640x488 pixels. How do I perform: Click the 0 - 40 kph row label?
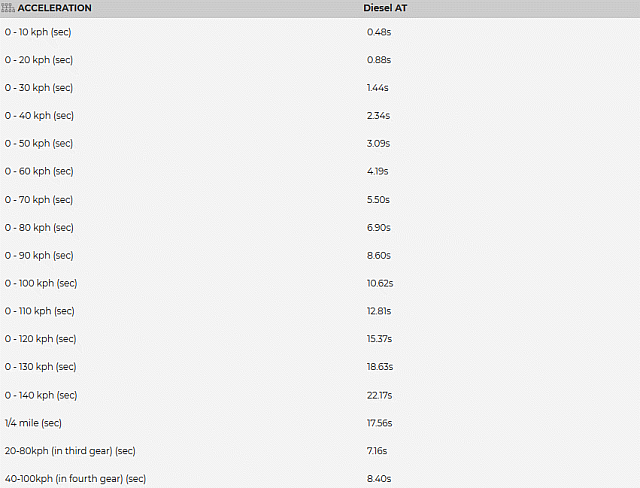pos(38,116)
